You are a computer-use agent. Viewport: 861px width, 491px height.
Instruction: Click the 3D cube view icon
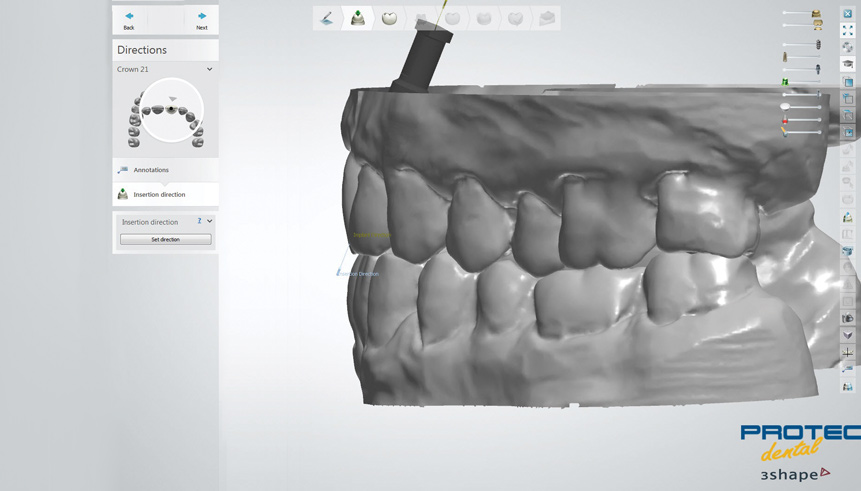tap(848, 82)
